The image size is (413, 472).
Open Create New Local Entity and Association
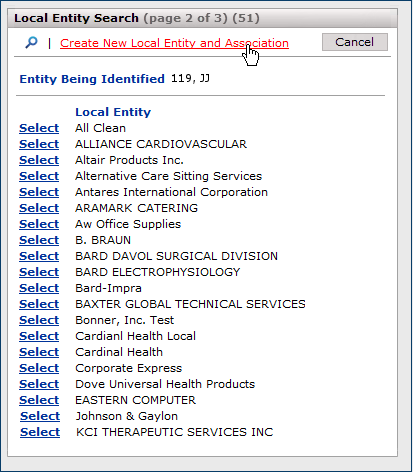coord(174,43)
